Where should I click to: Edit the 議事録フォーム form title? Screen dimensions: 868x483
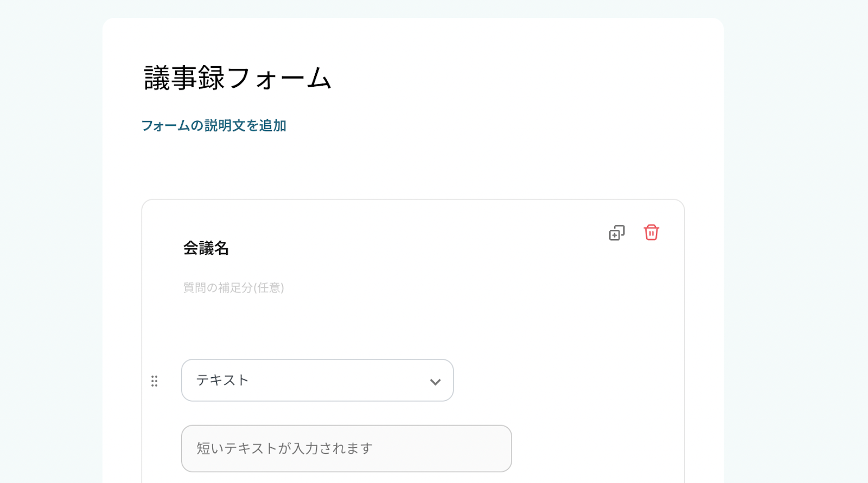tap(238, 78)
